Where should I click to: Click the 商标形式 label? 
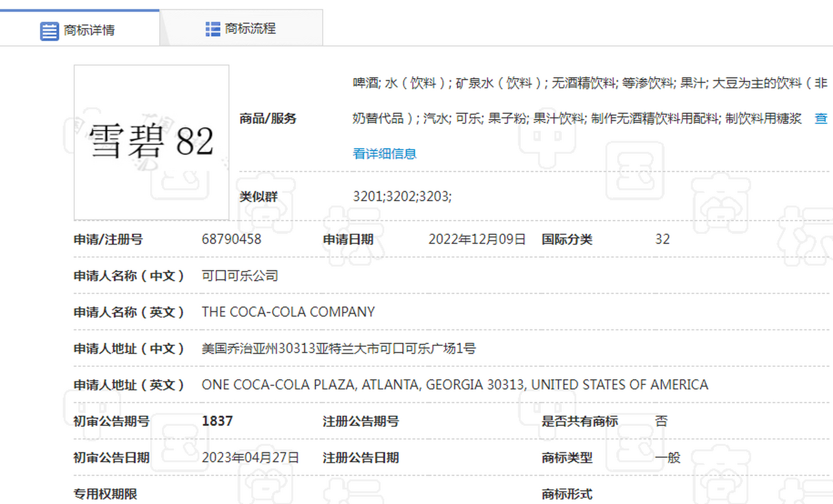(x=567, y=494)
